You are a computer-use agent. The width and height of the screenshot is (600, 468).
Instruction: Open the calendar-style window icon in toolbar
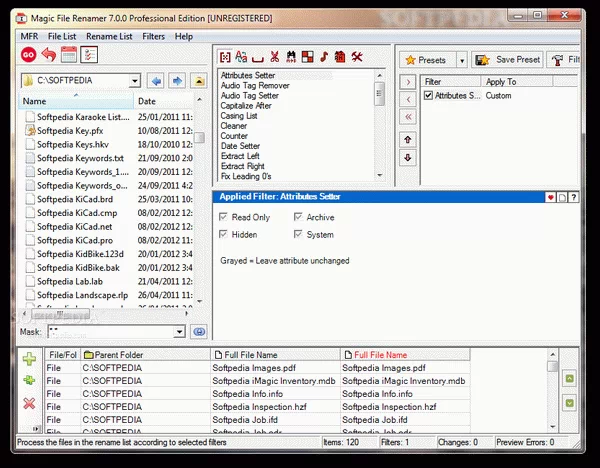coord(69,55)
